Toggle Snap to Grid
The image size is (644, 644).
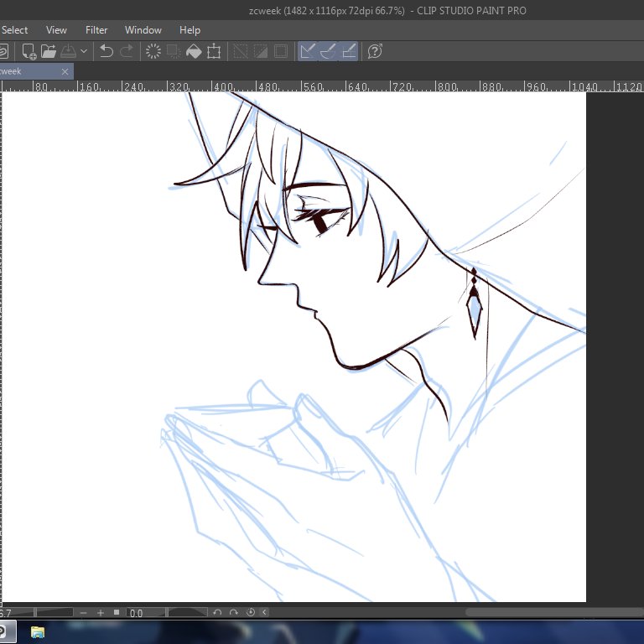click(349, 51)
